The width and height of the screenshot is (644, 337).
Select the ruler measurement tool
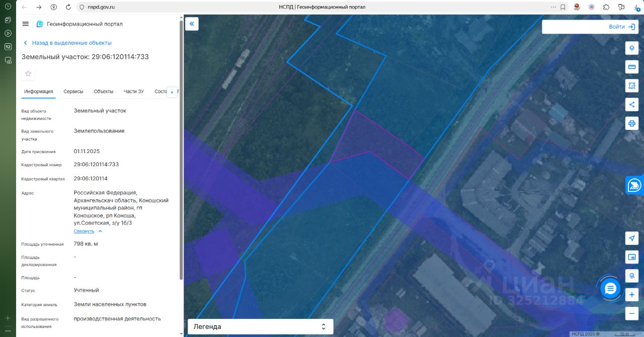pyautogui.click(x=632, y=66)
